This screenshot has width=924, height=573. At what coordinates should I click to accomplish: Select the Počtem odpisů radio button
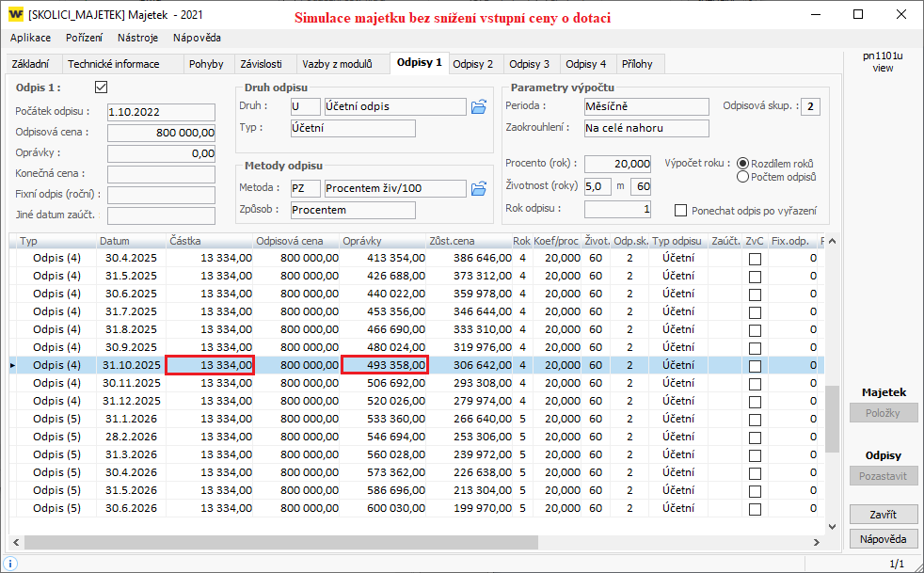[x=743, y=177]
